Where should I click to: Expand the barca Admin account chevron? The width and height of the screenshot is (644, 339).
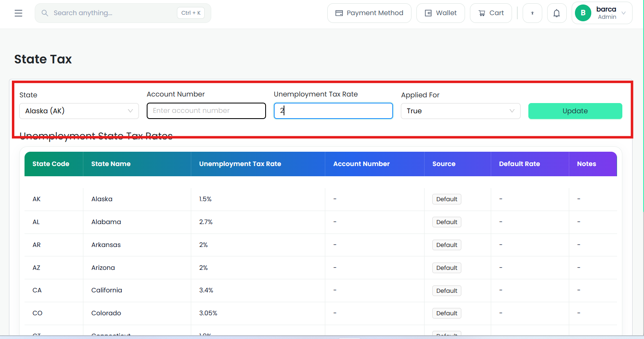click(x=624, y=13)
